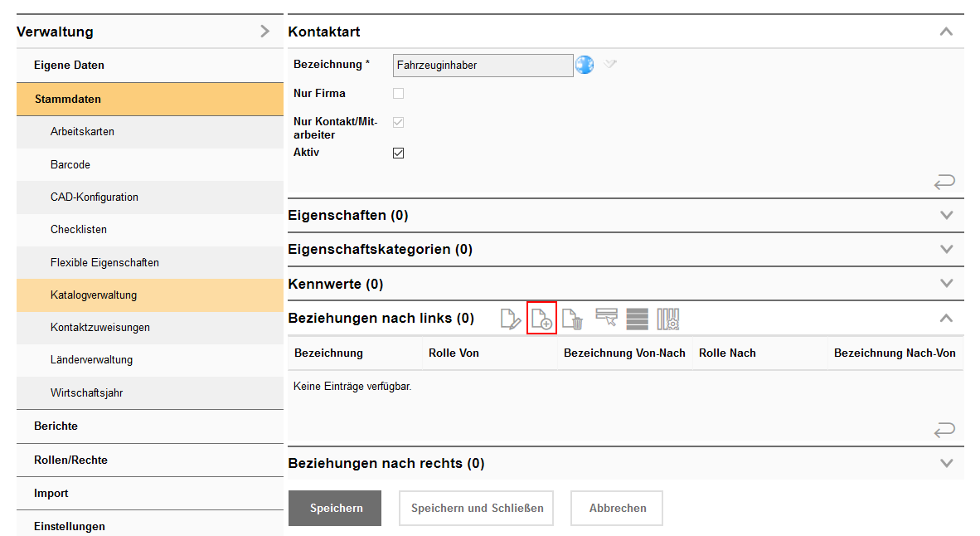Toggle the Aktiv checkbox
This screenshot has width=980, height=536.
click(x=398, y=153)
